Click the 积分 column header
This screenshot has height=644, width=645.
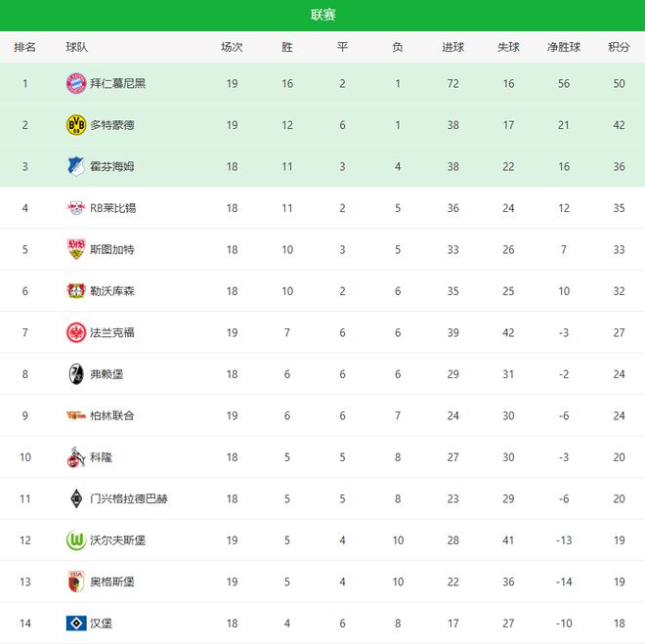[x=619, y=47]
